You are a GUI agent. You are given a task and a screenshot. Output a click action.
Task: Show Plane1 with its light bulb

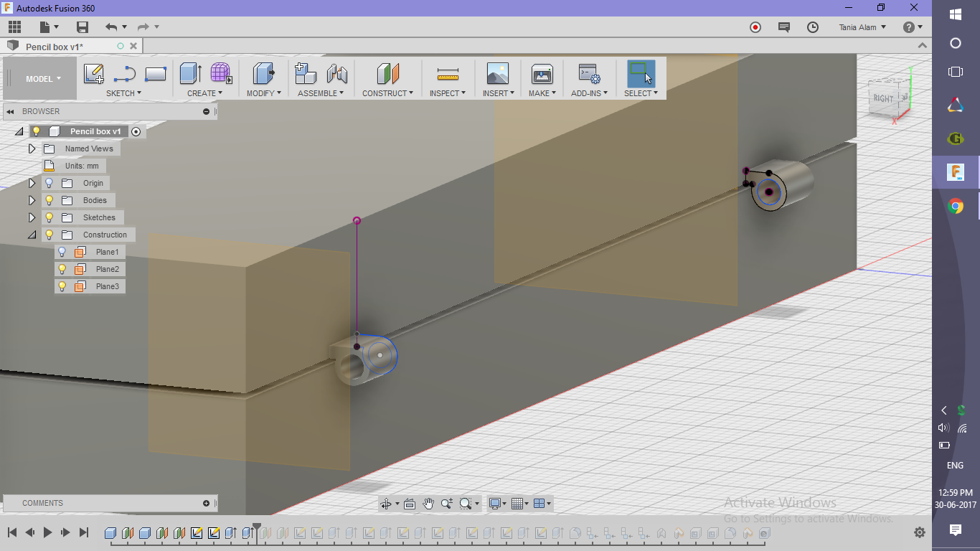tap(62, 252)
